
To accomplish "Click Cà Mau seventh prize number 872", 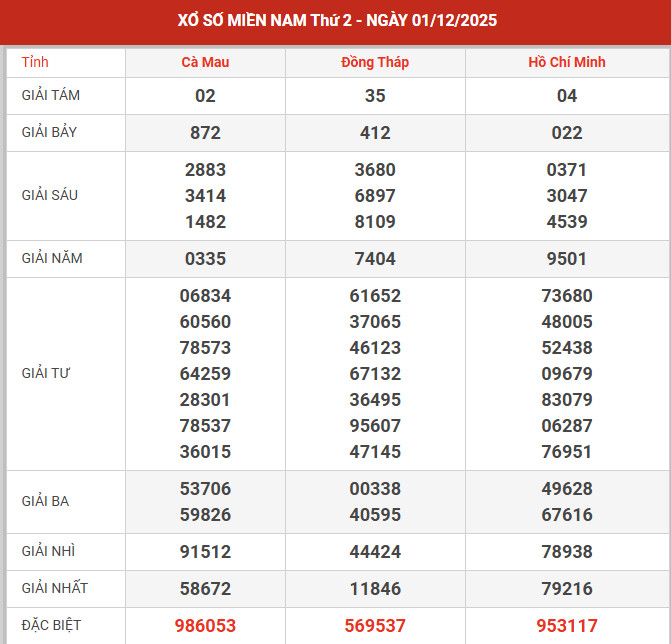I will 205,133.
